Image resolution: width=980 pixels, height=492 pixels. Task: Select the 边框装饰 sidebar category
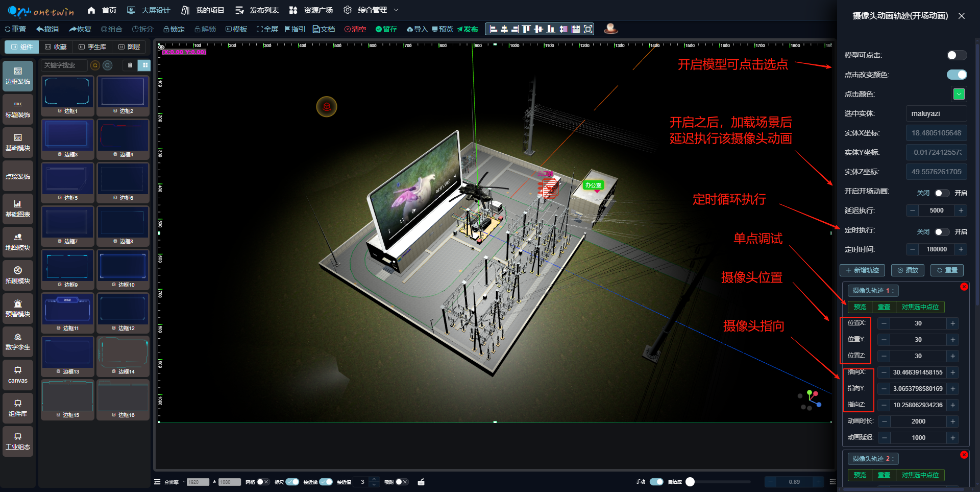[18, 76]
